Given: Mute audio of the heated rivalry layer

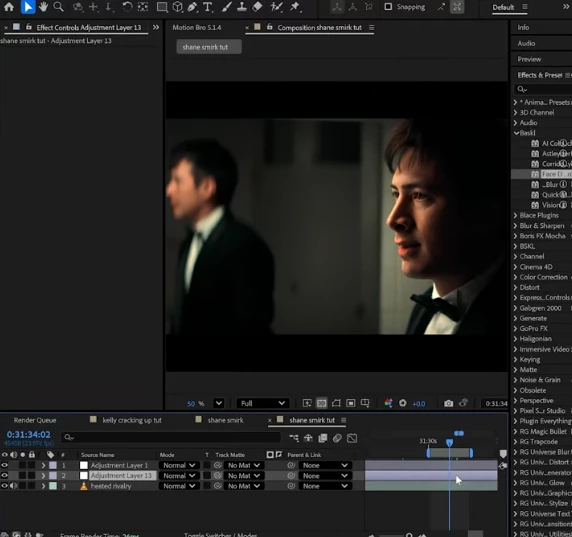Looking at the screenshot, I should coord(13,486).
